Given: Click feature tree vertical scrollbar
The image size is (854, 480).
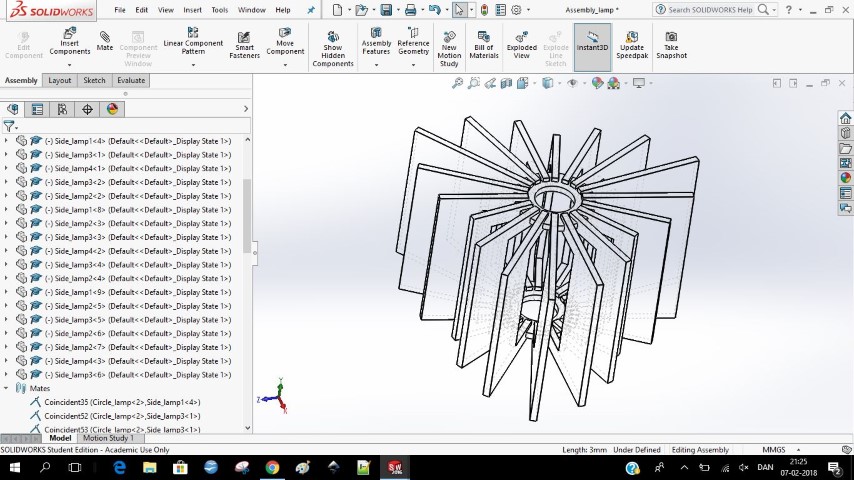Looking at the screenshot, I should point(247,216).
